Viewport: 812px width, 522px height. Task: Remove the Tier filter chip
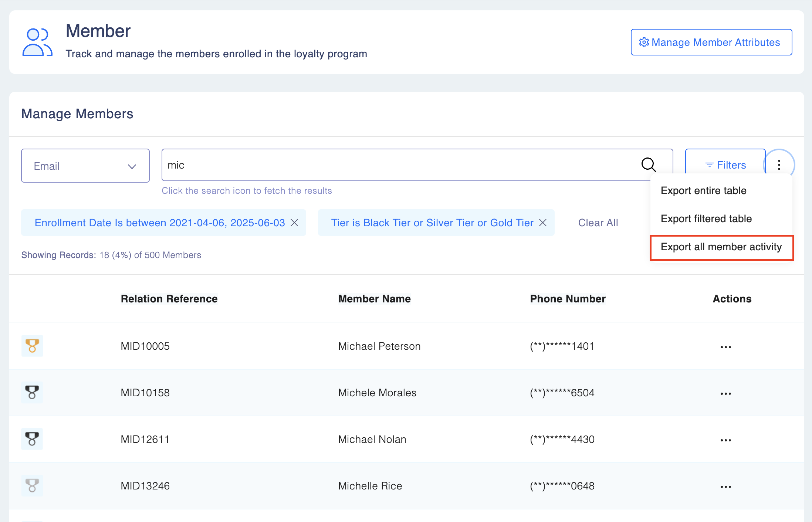(x=543, y=223)
